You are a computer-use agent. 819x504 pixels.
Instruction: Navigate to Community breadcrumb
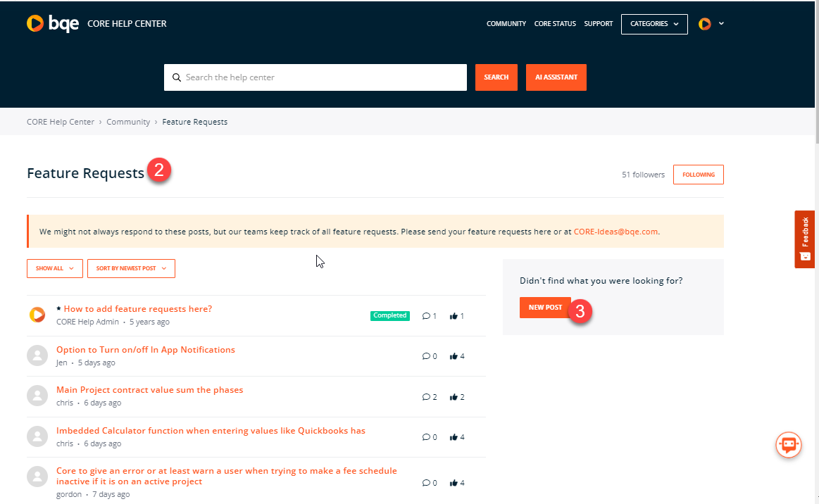[x=128, y=122]
